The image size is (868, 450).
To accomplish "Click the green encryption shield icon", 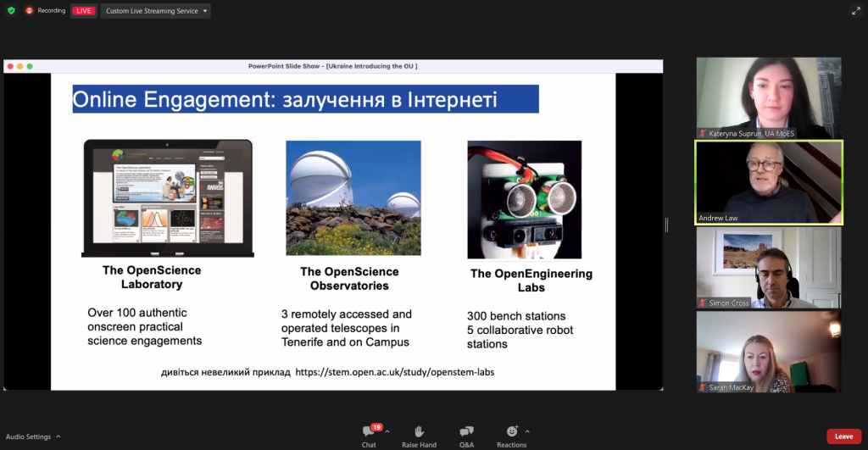I will click(x=11, y=10).
